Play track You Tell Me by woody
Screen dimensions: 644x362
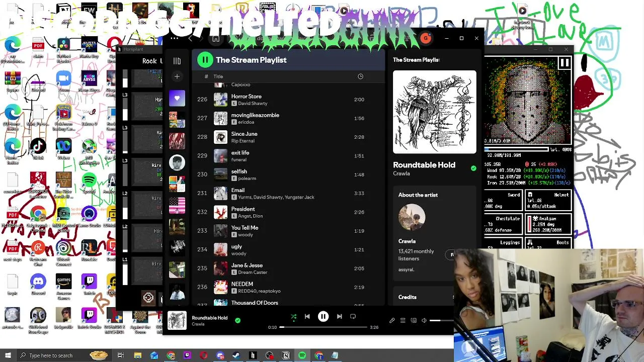(288, 231)
